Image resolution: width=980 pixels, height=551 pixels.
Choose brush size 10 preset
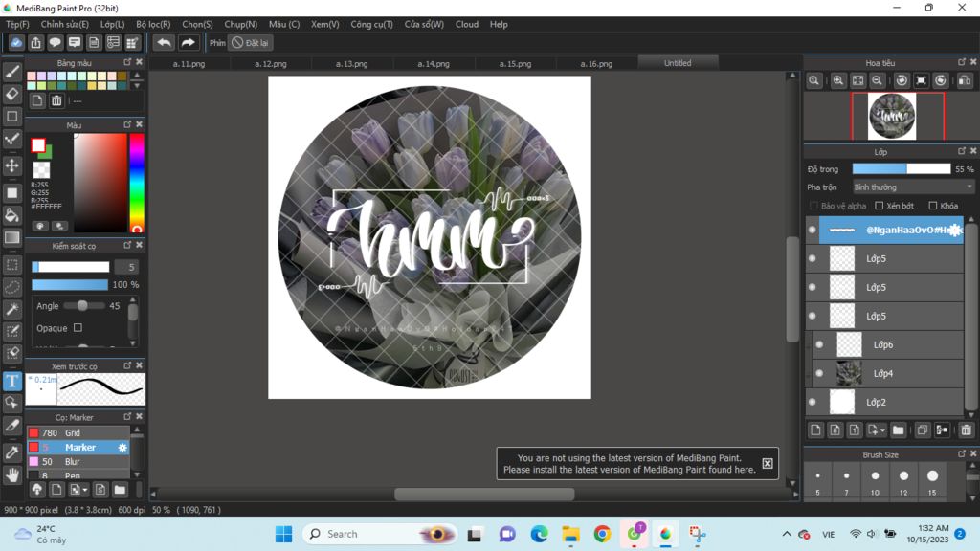[875, 480]
